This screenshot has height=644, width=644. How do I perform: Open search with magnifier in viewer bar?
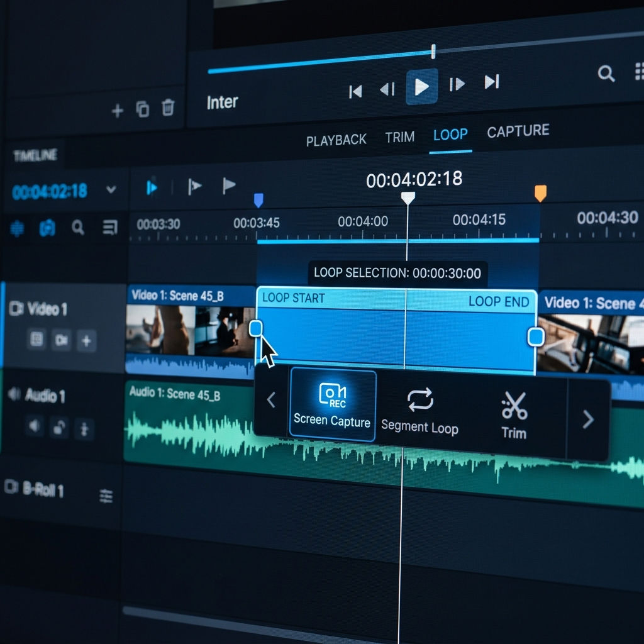point(606,74)
